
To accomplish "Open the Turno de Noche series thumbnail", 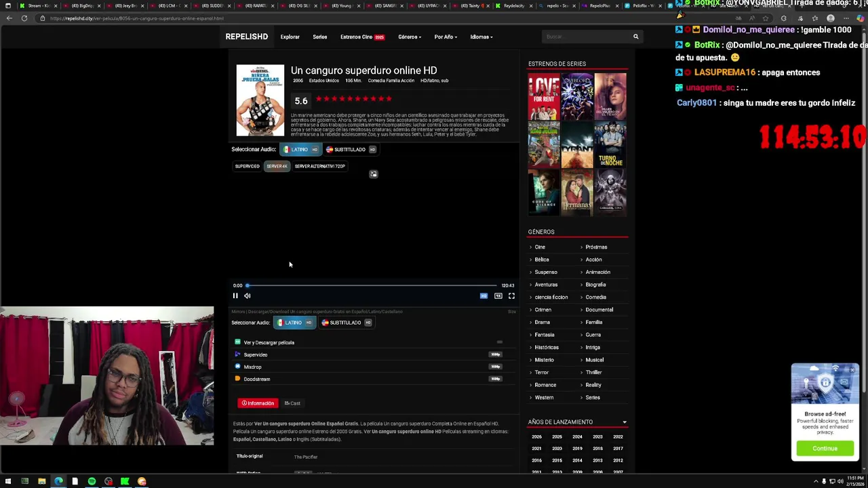I will [x=610, y=145].
